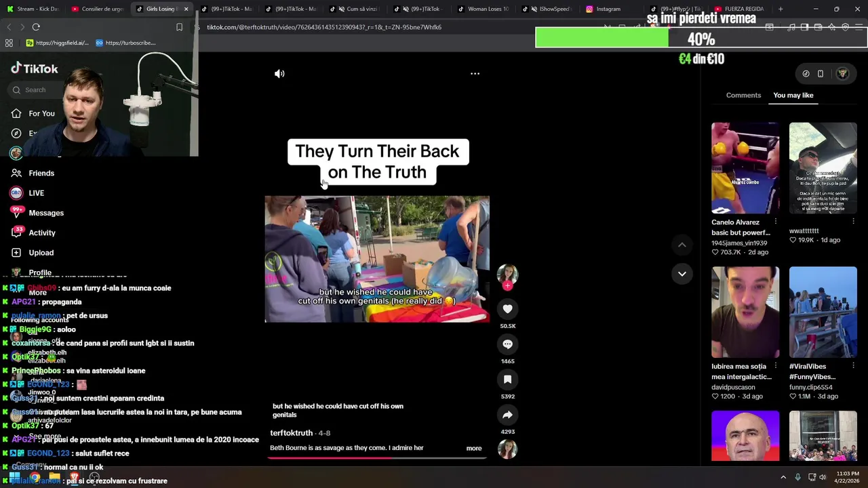This screenshot has width=868, height=488.
Task: Open comments via the speech bubble icon
Action: 507,344
